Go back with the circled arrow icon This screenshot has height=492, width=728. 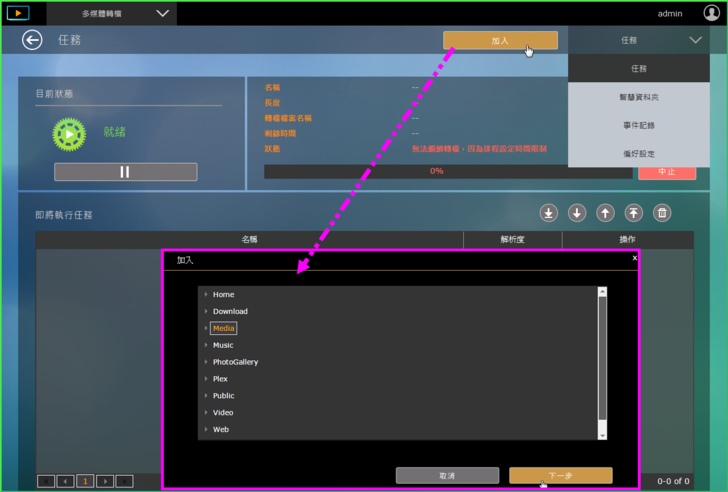[32, 40]
